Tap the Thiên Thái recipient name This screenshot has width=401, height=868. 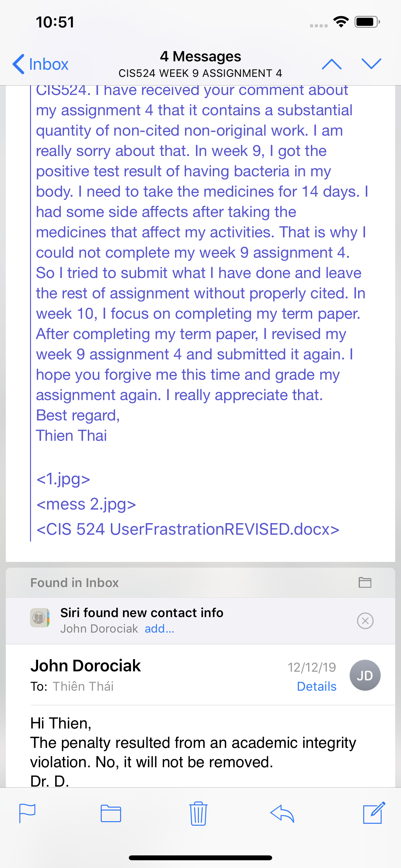coord(83,687)
